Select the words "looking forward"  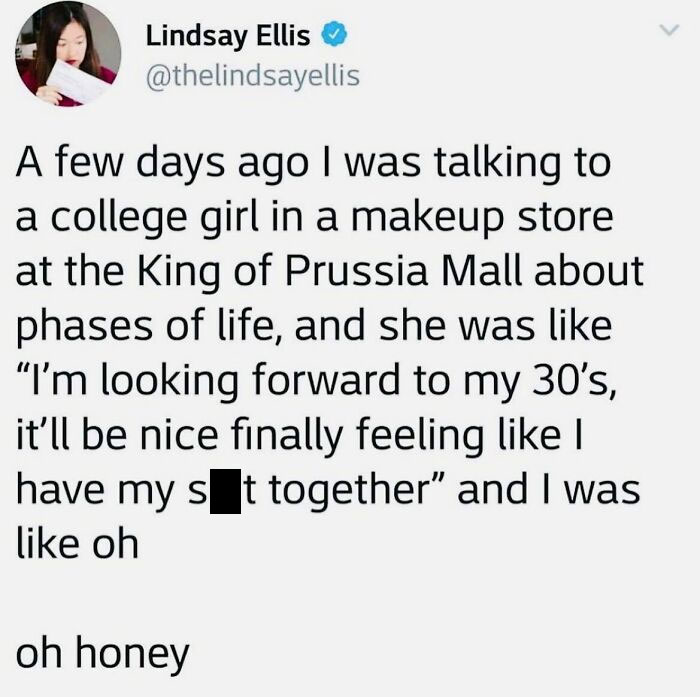pos(251,380)
